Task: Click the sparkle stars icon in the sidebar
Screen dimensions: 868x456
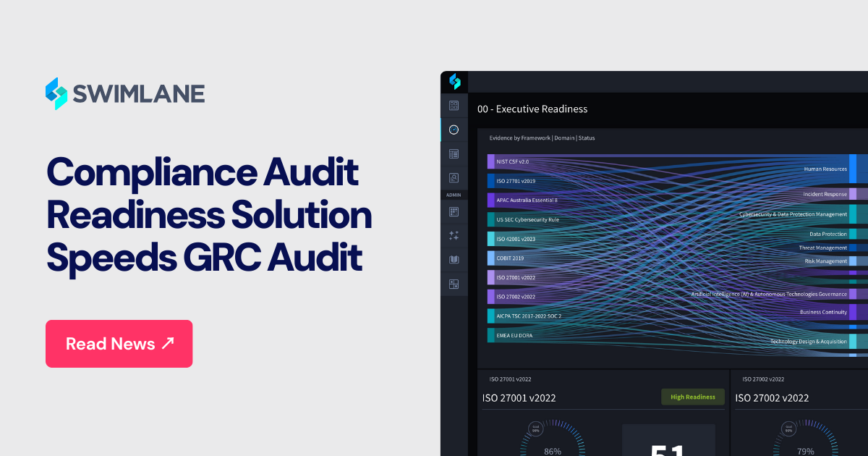Action: pos(454,235)
